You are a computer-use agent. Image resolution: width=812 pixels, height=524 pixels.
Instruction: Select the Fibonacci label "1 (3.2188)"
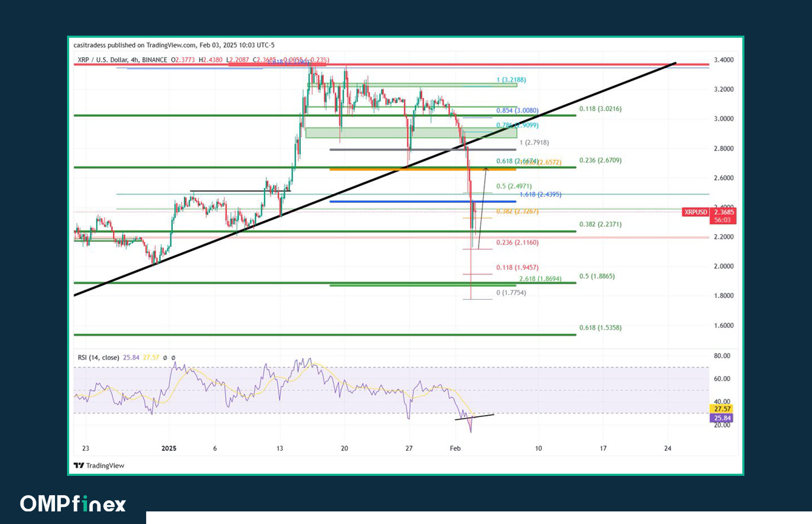click(x=511, y=80)
